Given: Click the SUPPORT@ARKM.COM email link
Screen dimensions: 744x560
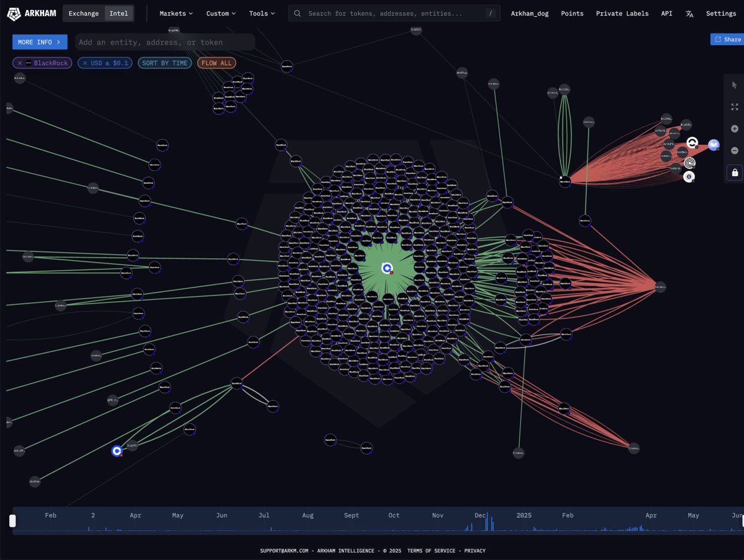Looking at the screenshot, I should (284, 551).
